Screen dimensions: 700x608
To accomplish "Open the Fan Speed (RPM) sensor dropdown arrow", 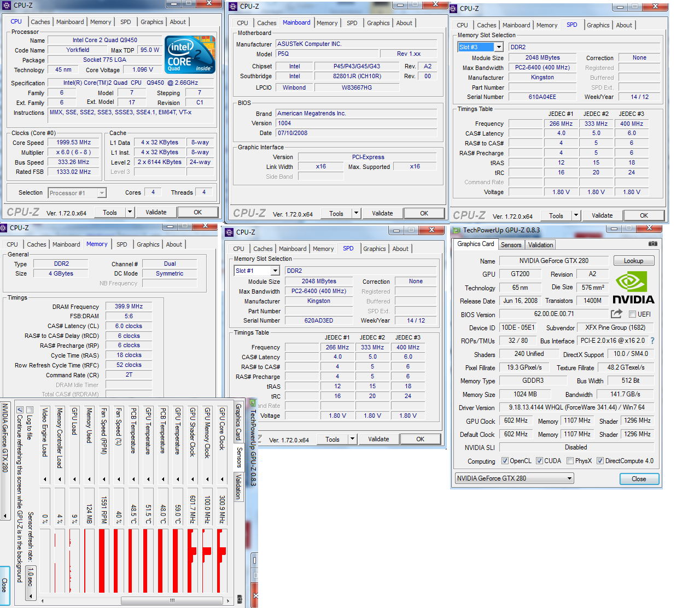I will (104, 480).
